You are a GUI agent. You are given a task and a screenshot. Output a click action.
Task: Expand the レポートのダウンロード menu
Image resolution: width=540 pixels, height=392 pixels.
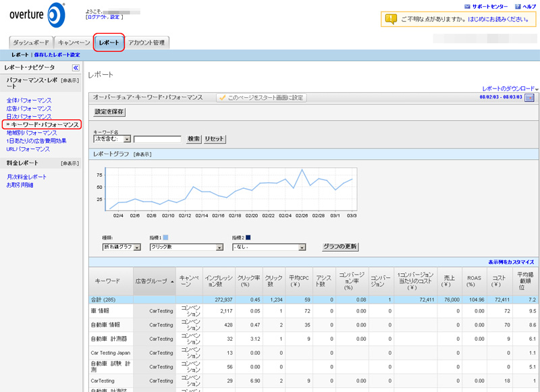[x=510, y=88]
